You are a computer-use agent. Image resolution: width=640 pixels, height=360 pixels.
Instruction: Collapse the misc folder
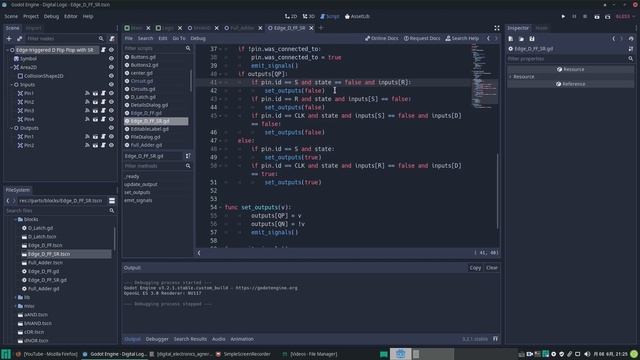coord(16,306)
